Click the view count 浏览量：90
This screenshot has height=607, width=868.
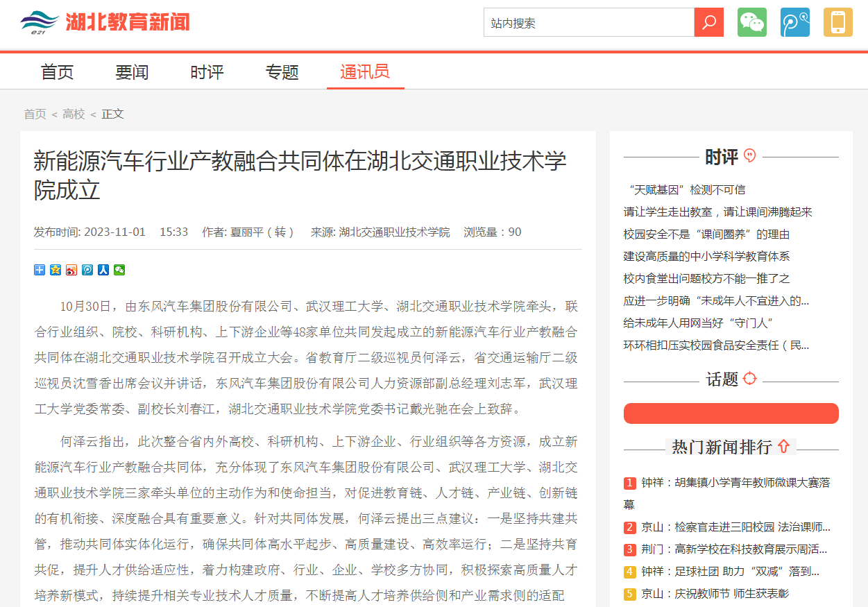(493, 232)
